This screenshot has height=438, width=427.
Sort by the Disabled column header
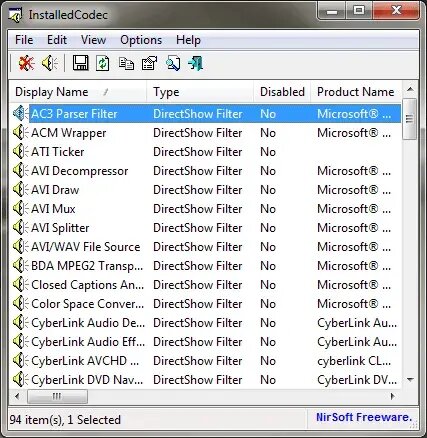282,92
